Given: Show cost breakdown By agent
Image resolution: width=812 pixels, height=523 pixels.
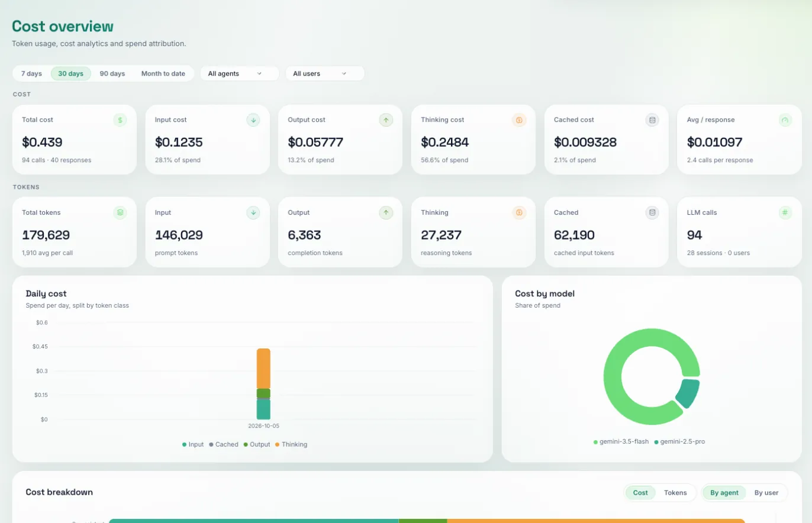Looking at the screenshot, I should tap(724, 492).
